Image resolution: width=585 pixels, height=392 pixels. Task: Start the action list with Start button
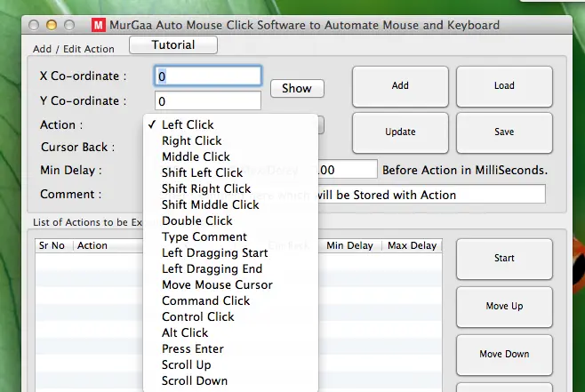pyautogui.click(x=504, y=259)
